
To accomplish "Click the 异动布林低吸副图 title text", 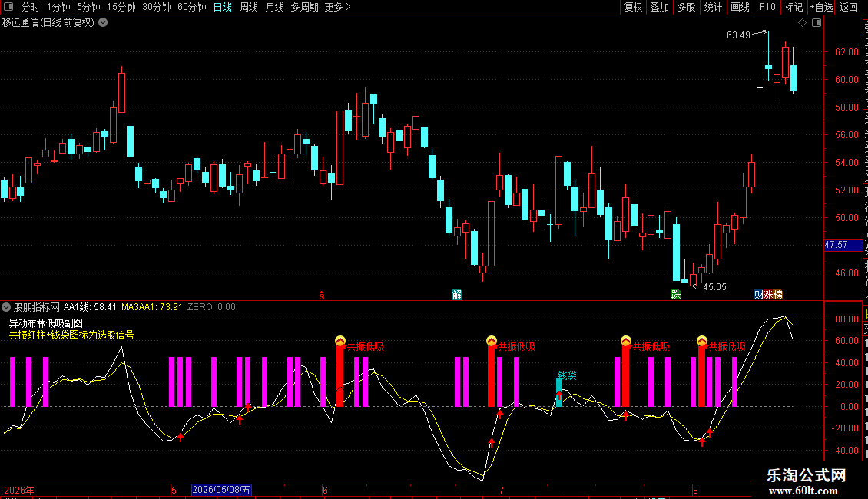I will click(46, 323).
